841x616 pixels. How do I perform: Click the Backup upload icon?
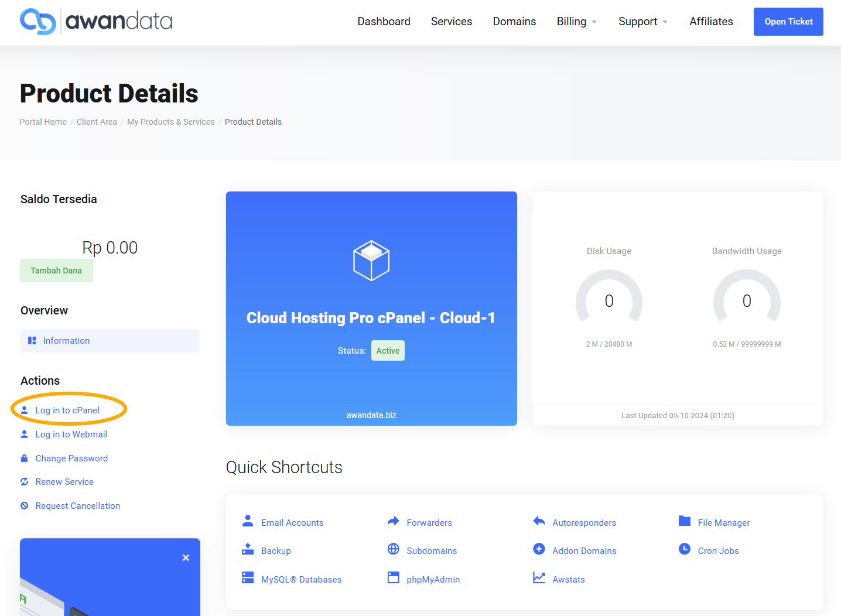tap(248, 549)
